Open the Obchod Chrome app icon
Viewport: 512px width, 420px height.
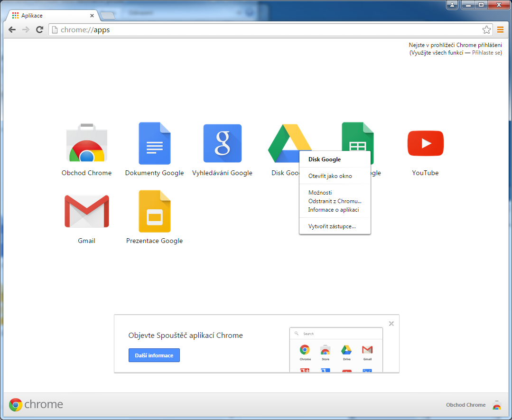pyautogui.click(x=86, y=143)
